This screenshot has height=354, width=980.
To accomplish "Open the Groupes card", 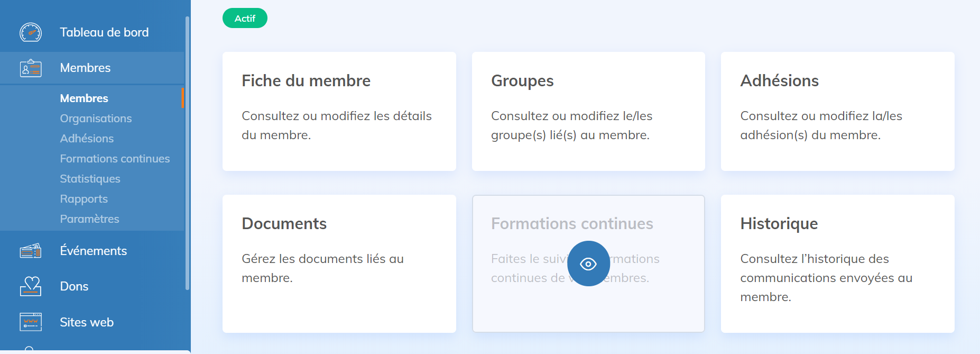I will (x=588, y=111).
